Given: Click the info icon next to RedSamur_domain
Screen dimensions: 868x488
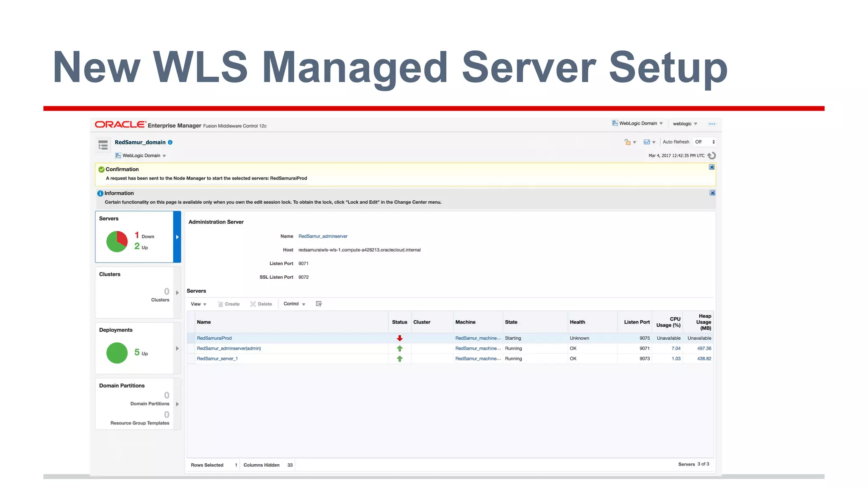Looking at the screenshot, I should pyautogui.click(x=170, y=142).
